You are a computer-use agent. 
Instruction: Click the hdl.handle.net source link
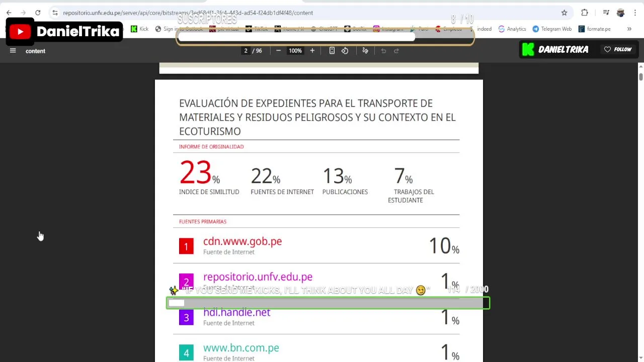[236, 312]
